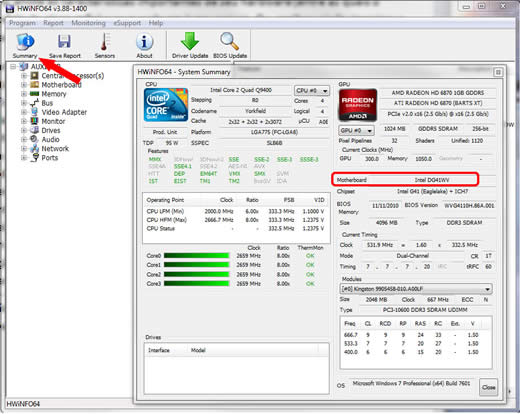This screenshot has width=520, height=414.
Task: Select the Audio tree item
Action: click(x=50, y=139)
